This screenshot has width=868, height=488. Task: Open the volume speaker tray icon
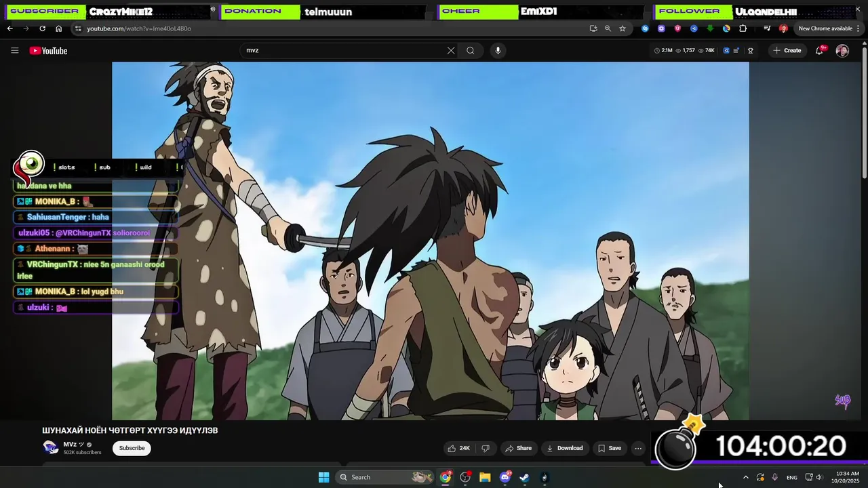tap(819, 477)
